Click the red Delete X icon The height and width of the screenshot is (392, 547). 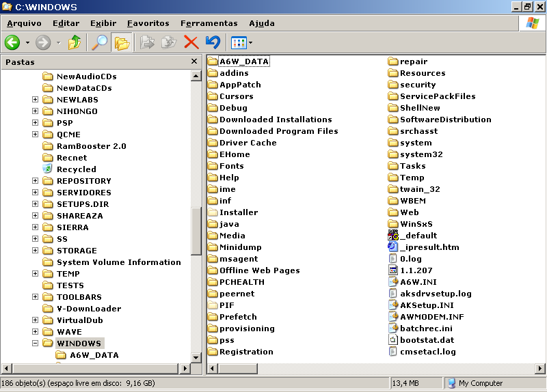[191, 43]
